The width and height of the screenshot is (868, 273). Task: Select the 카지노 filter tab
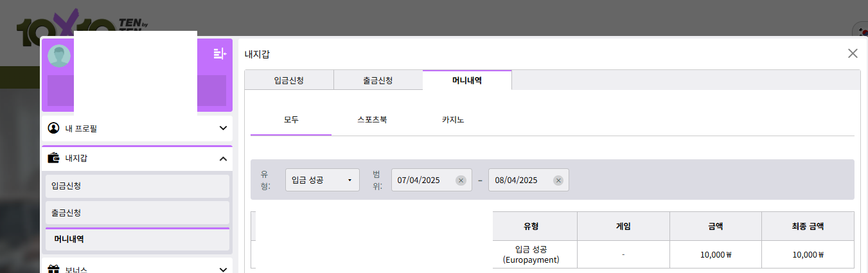click(453, 120)
